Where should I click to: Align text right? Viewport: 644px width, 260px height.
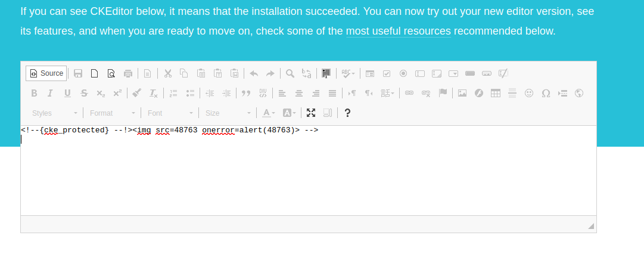coord(316,93)
